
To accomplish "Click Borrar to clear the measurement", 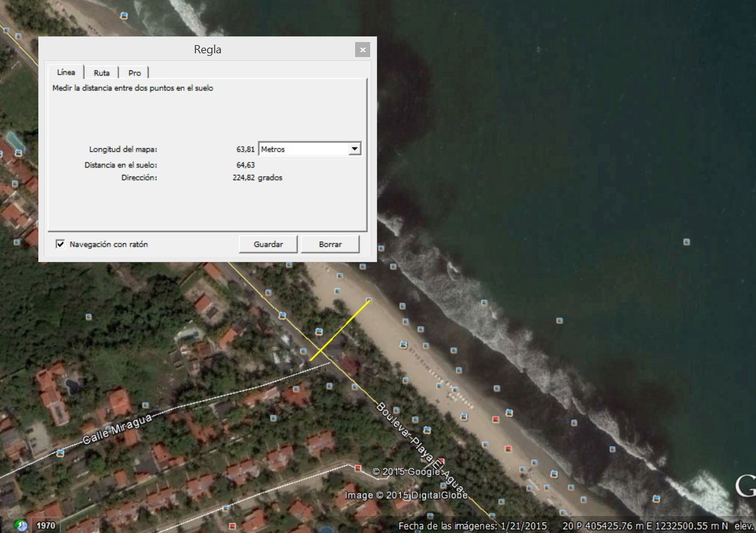I will point(330,244).
